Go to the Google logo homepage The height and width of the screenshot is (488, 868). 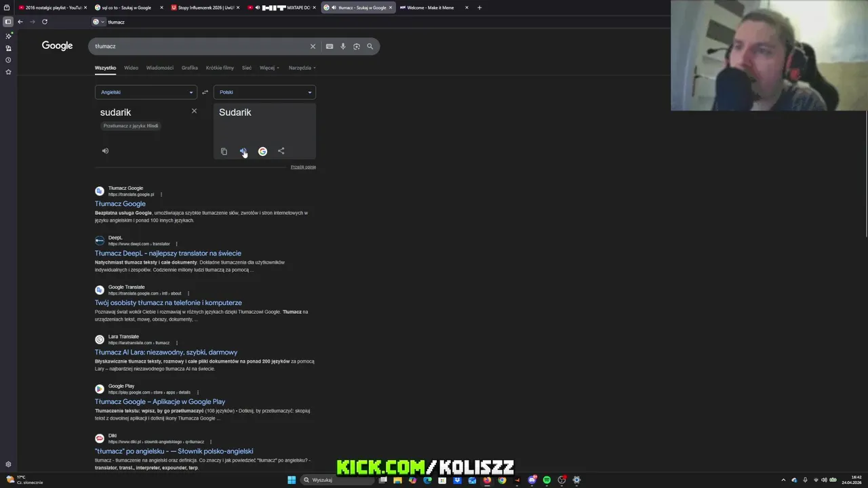coord(57,45)
